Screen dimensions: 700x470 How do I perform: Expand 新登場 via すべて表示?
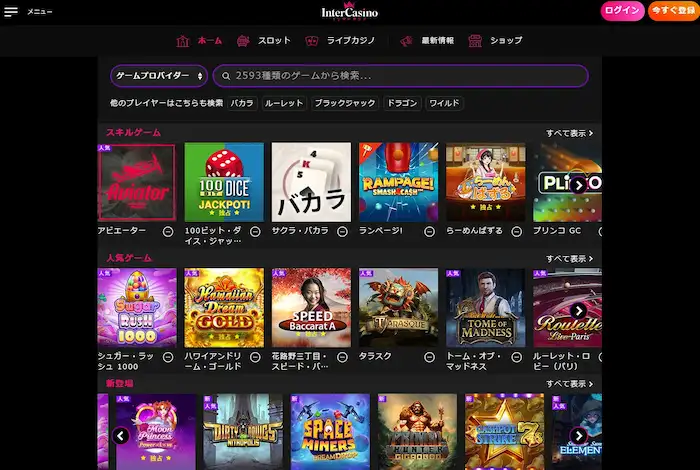pos(569,384)
